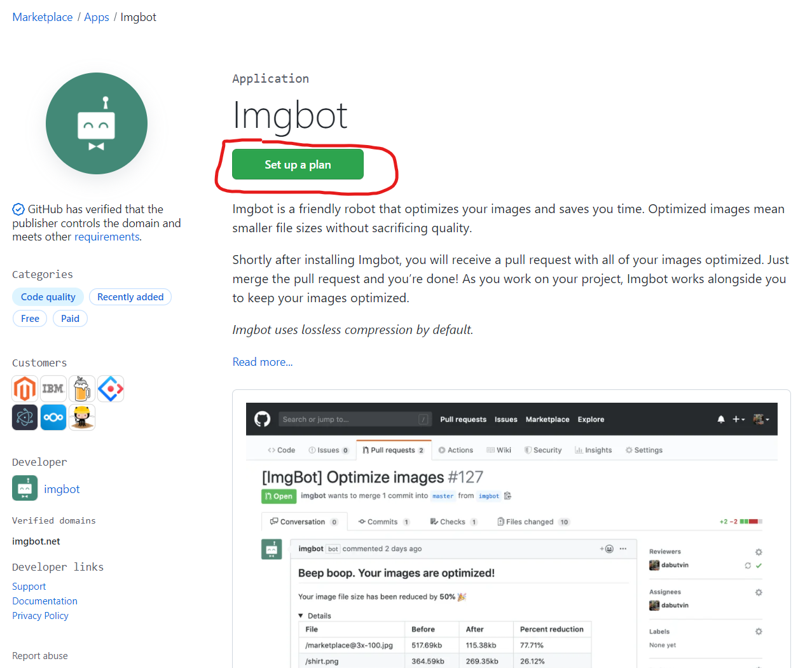Switch to the Issues repo tab
The height and width of the screenshot is (668, 812).
(329, 450)
